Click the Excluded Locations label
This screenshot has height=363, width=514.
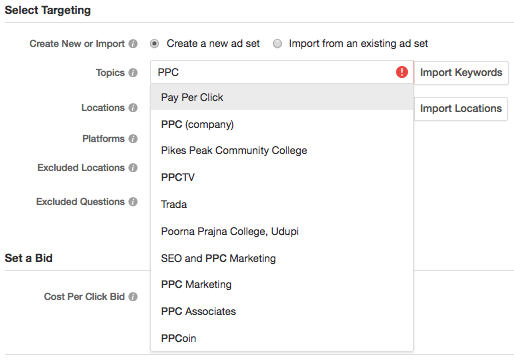[x=81, y=168]
